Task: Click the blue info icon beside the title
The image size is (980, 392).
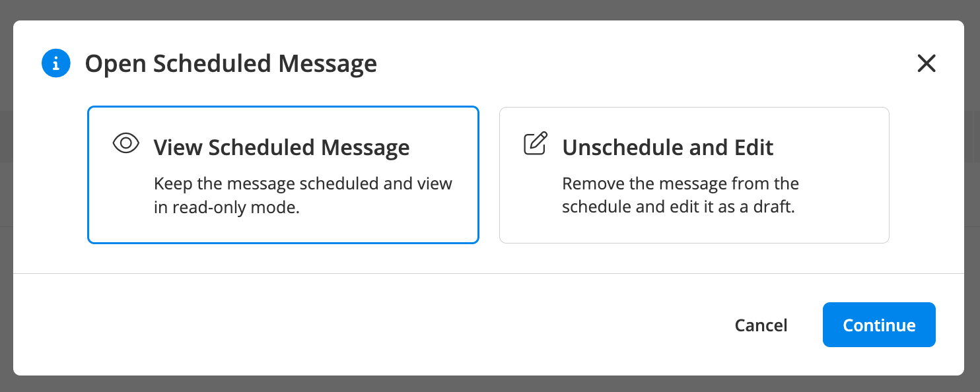Action: tap(56, 63)
